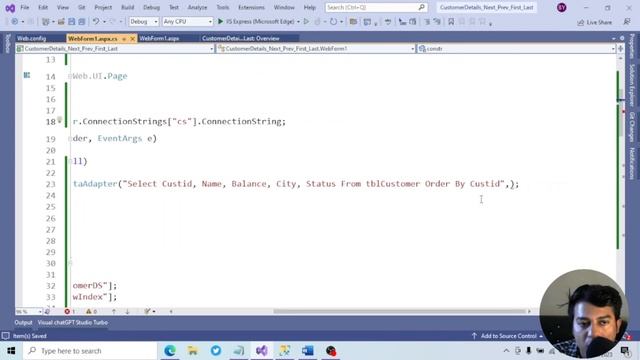Toggle pin on WebForm1.aspx.cs tab
This screenshot has height=360, width=640.
(x=124, y=39)
